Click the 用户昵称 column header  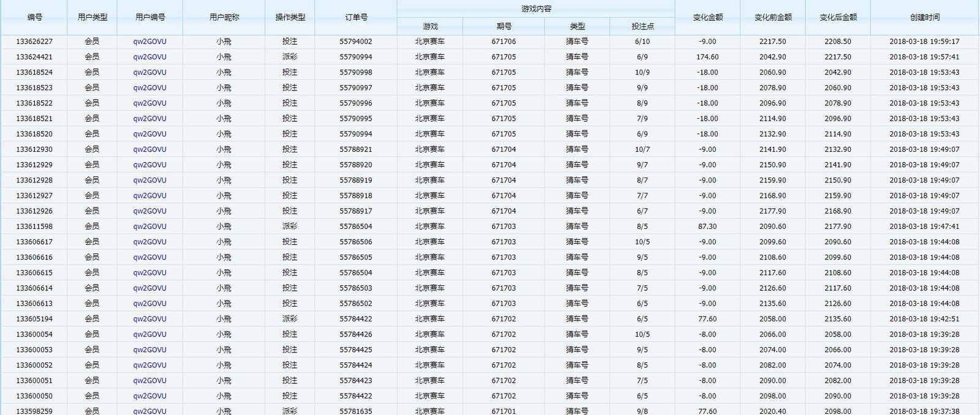click(224, 17)
